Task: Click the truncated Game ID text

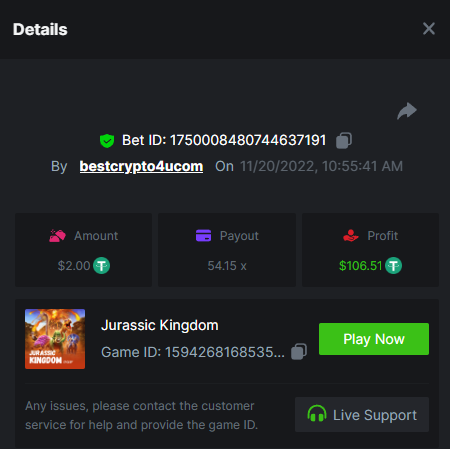Action: point(193,352)
